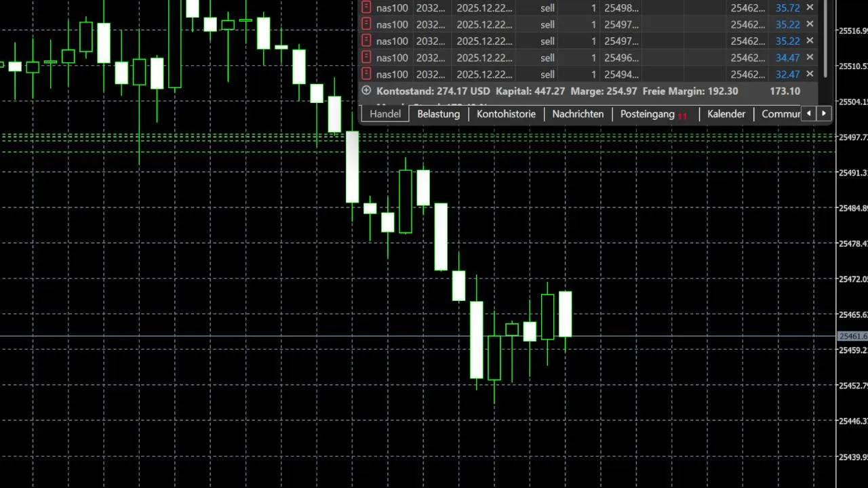This screenshot has height=488, width=868.
Task: Click the trade list vertical scrollbar
Action: point(825,38)
